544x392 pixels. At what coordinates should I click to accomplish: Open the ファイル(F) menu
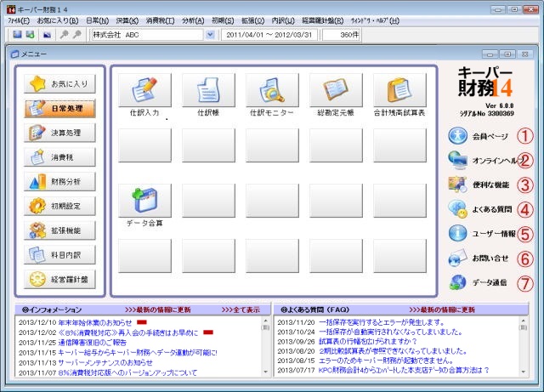pyautogui.click(x=19, y=20)
